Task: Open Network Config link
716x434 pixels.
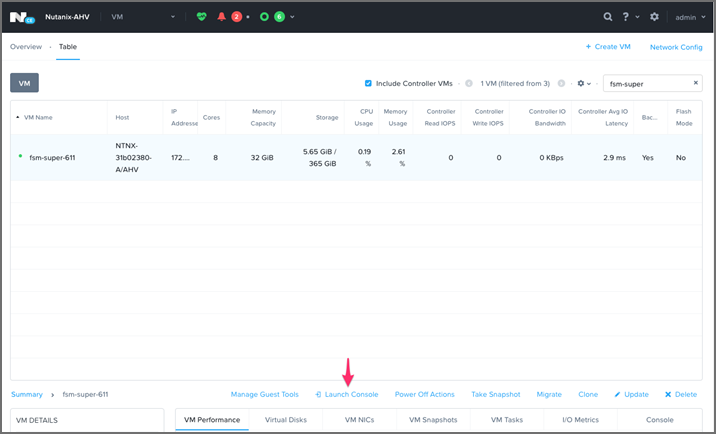Action: [x=676, y=47]
